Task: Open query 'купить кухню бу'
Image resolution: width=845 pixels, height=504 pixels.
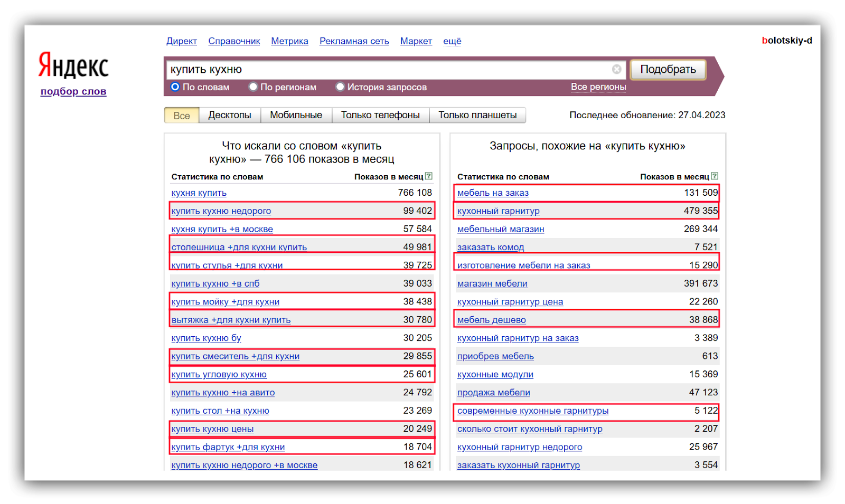Action: pyautogui.click(x=206, y=338)
